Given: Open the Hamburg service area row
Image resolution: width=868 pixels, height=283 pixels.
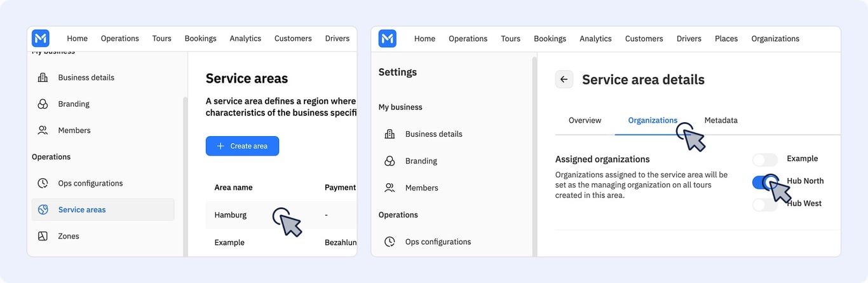Looking at the screenshot, I should 281,215.
